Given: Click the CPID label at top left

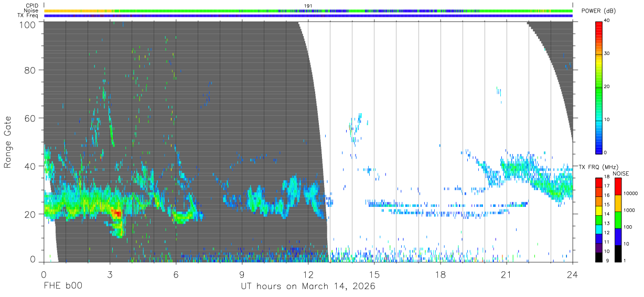Looking at the screenshot, I should [x=31, y=6].
